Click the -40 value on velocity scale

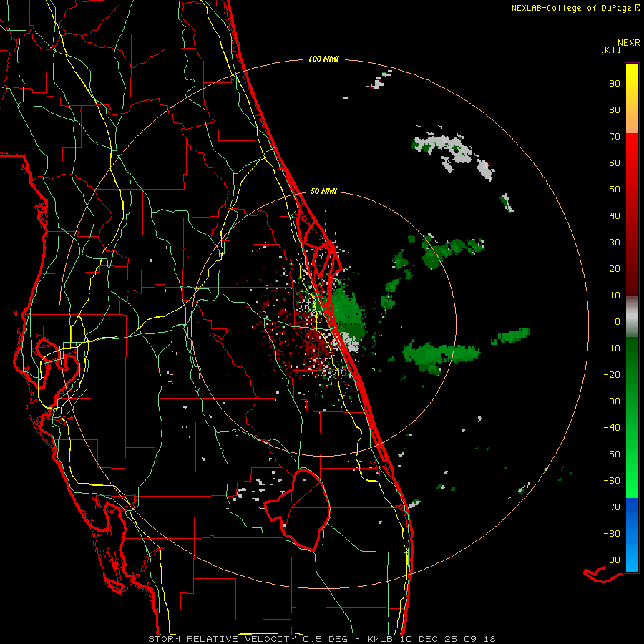pos(612,428)
